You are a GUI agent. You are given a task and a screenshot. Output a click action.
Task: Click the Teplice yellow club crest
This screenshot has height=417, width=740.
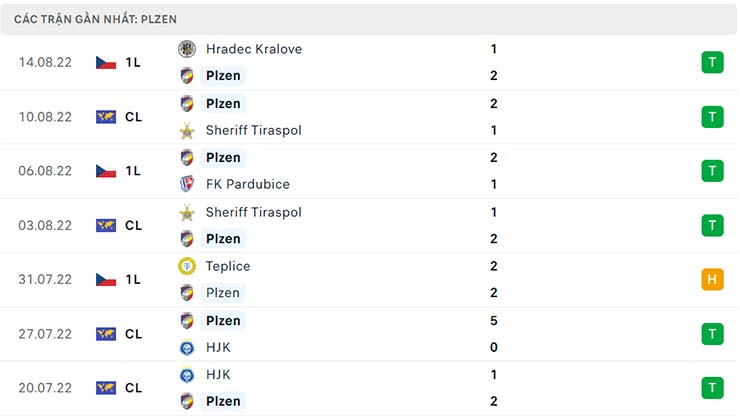point(186,266)
